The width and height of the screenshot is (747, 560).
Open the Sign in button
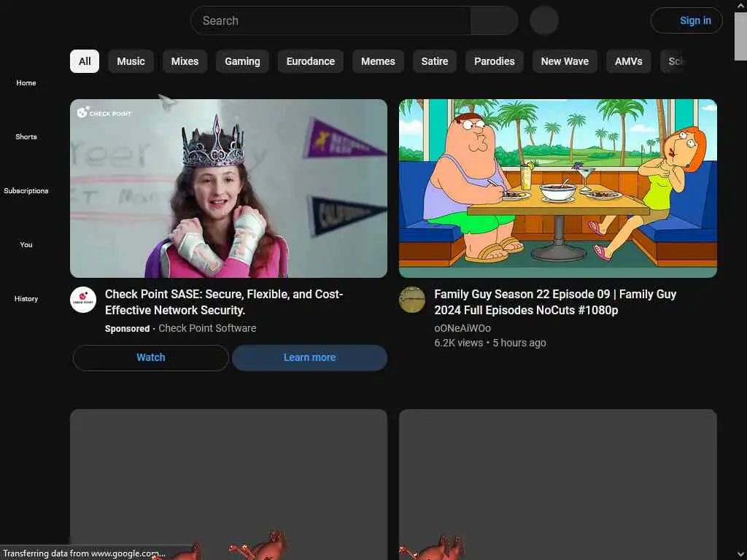click(686, 20)
